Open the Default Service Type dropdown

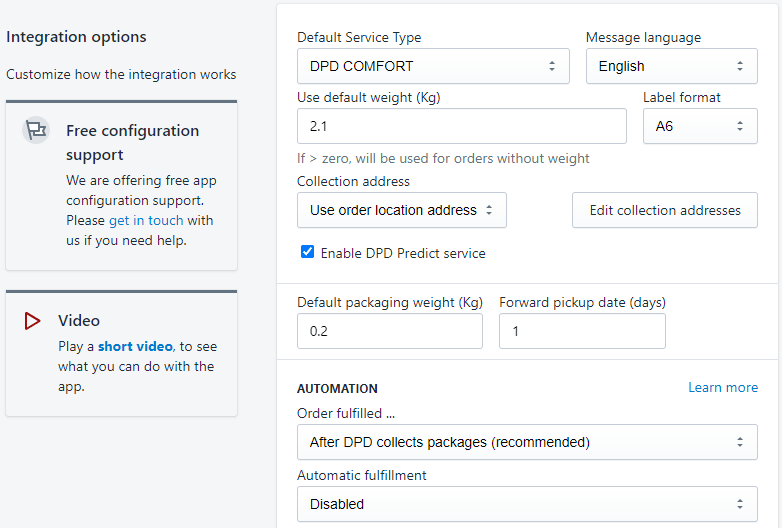pyautogui.click(x=433, y=66)
